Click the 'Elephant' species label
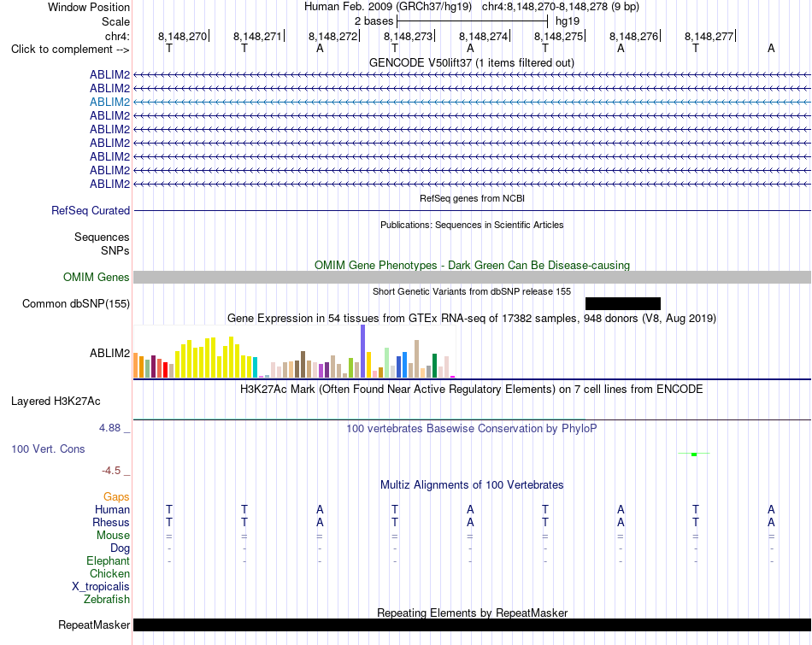Screen dimensions: 812x645 click(109, 560)
